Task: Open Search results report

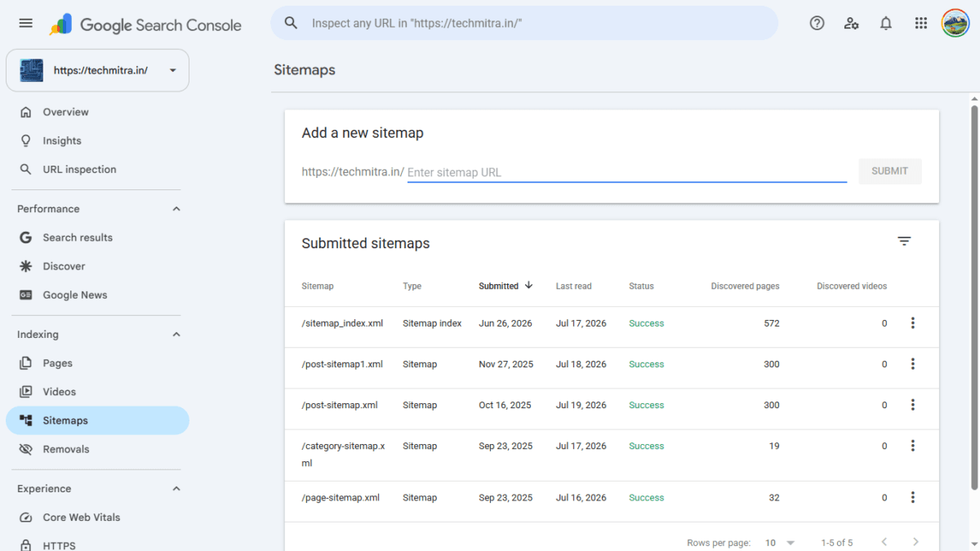Action: point(97,238)
